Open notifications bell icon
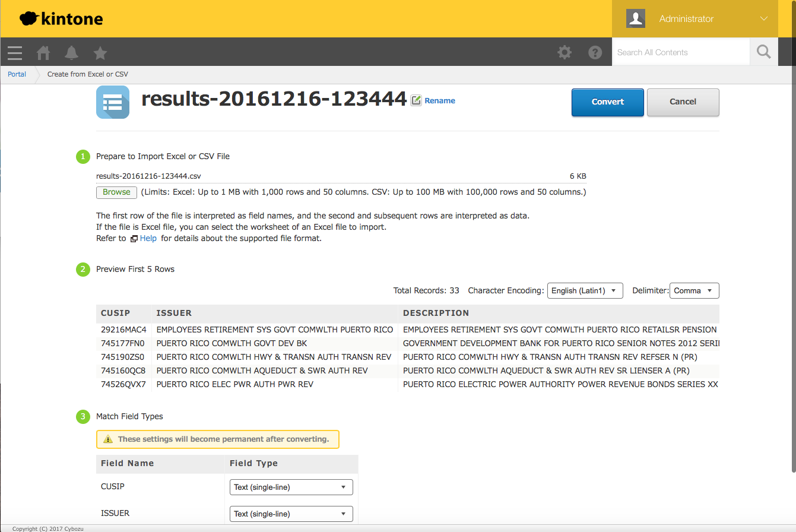The height and width of the screenshot is (532, 796). pos(72,53)
